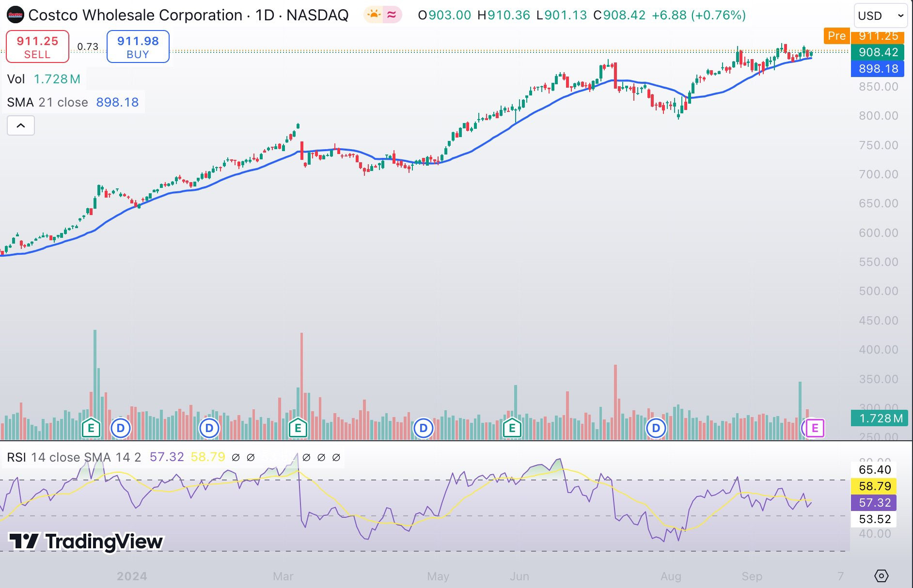
Task: Click the 550.00 price axis label
Action: click(879, 262)
